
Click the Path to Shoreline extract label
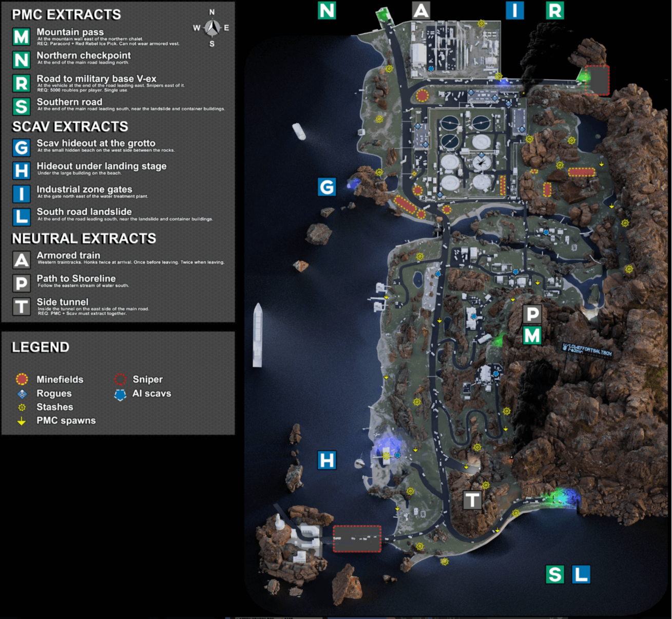click(x=76, y=278)
